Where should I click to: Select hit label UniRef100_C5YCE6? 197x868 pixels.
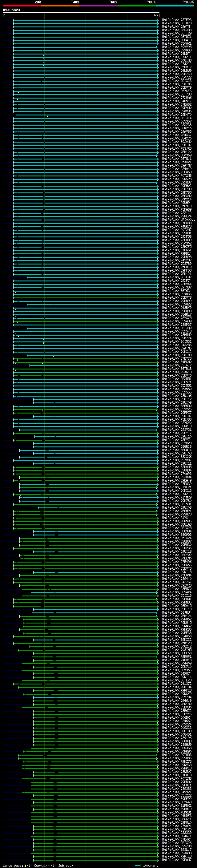[x=177, y=91]
